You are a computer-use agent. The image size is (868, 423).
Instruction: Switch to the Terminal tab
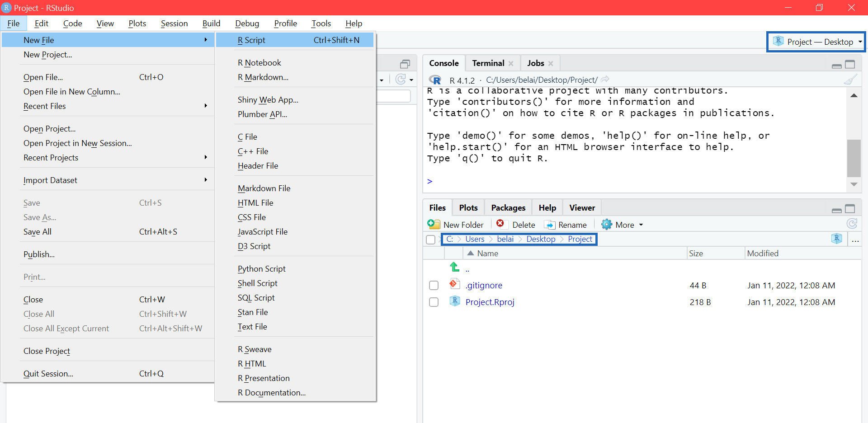(488, 63)
